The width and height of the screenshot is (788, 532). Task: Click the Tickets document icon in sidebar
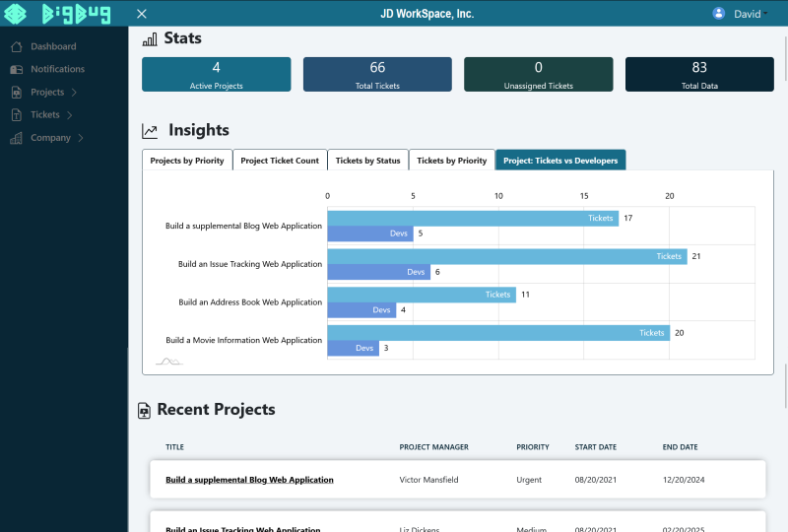coord(17,114)
